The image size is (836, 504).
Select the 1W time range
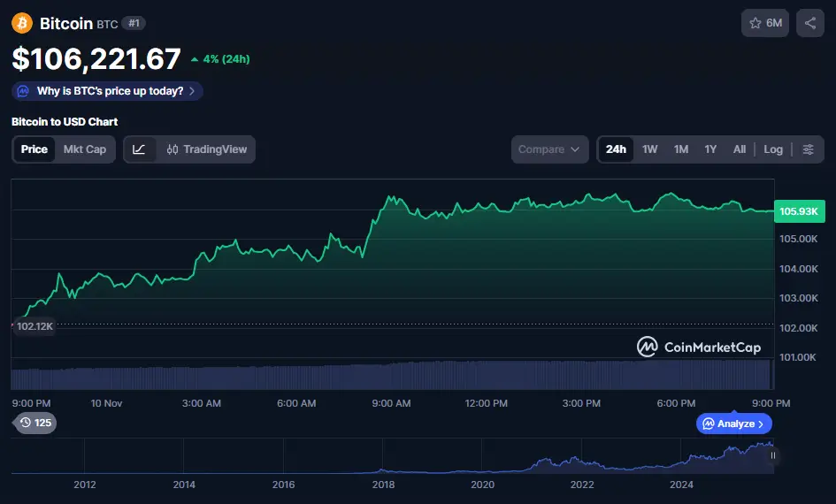[x=650, y=149]
